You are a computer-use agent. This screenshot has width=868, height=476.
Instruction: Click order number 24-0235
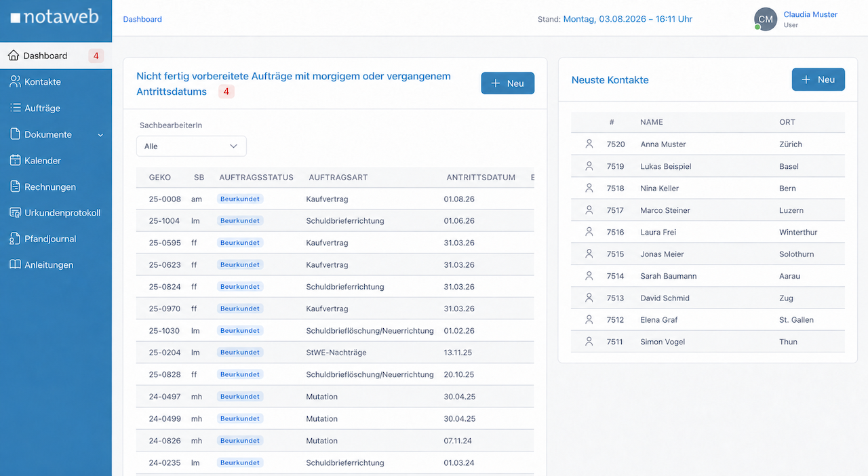point(165,462)
